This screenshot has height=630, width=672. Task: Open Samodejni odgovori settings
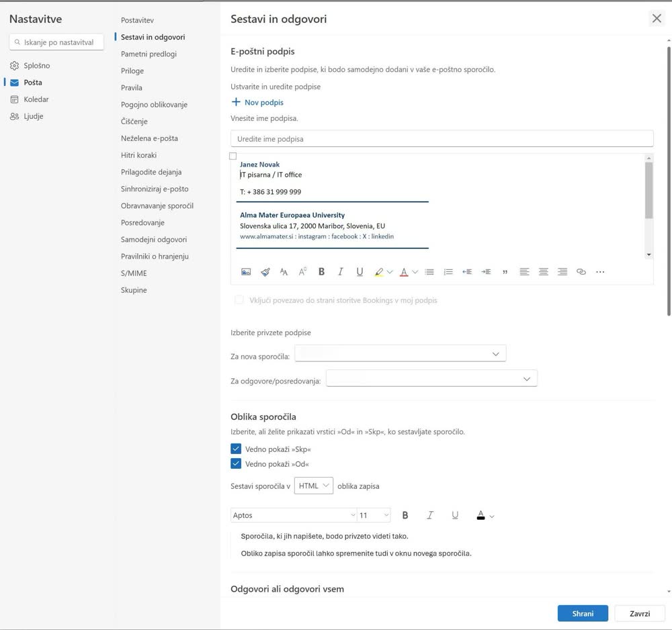point(154,239)
